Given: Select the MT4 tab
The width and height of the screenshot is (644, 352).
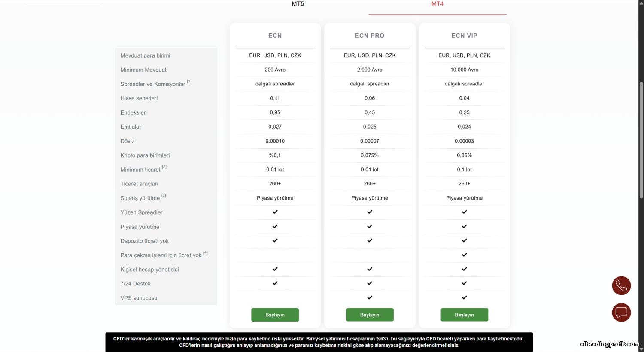Looking at the screenshot, I should tap(437, 4).
